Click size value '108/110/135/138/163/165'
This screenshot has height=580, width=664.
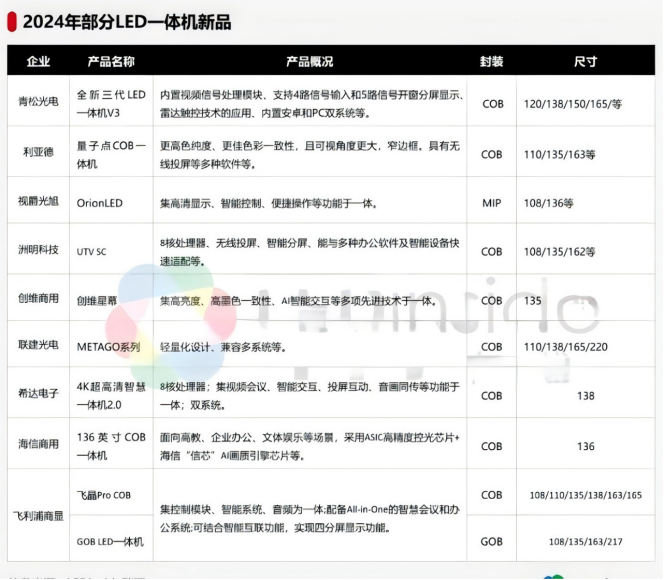pos(586,495)
